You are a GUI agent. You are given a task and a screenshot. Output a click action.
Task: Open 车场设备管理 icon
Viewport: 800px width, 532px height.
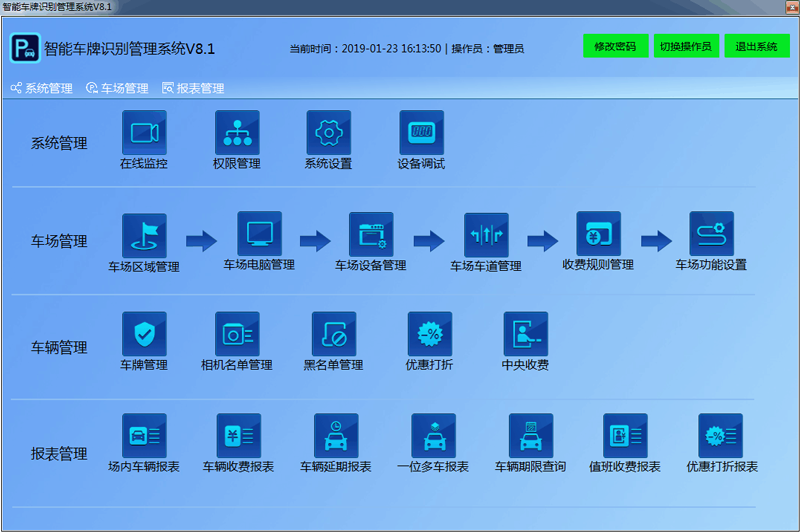point(371,235)
